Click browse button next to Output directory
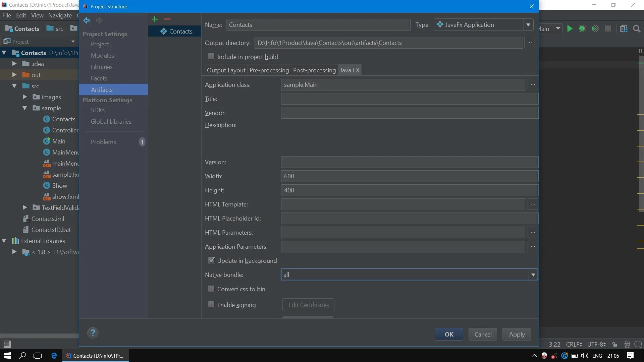 pyautogui.click(x=530, y=43)
